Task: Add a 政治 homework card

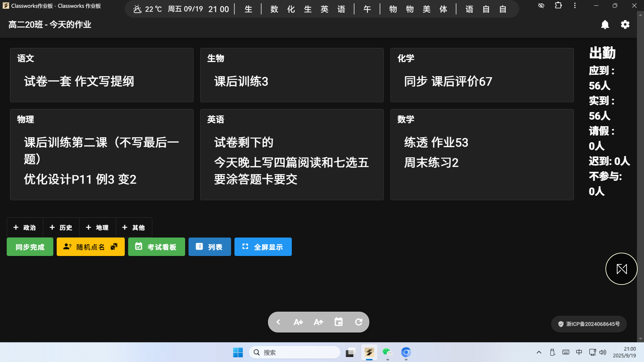Action: (x=24, y=227)
